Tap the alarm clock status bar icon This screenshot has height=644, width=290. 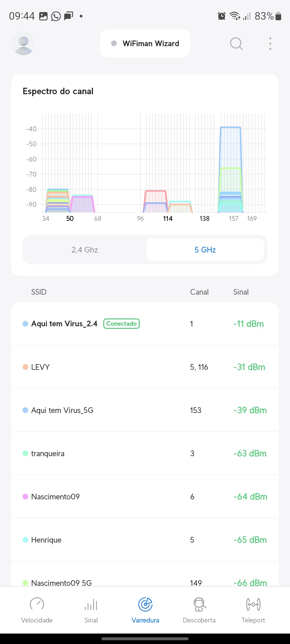[222, 16]
